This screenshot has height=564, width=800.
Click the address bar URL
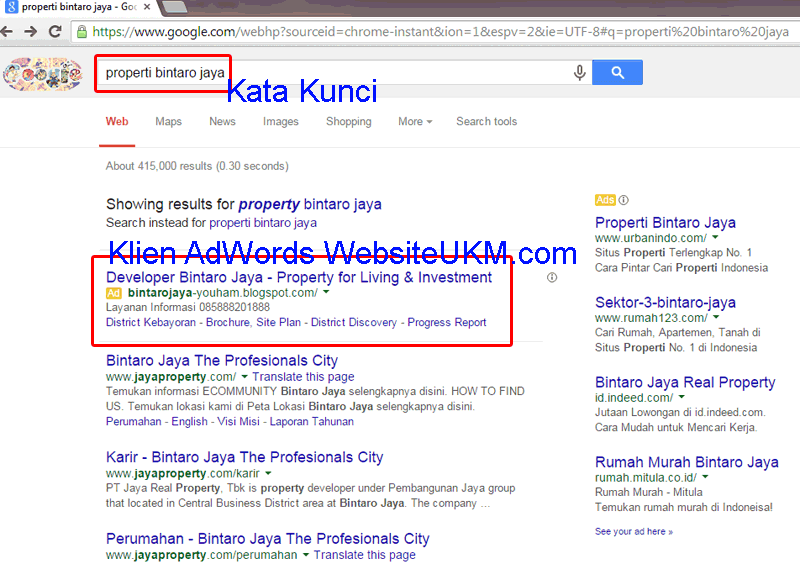[x=440, y=32]
